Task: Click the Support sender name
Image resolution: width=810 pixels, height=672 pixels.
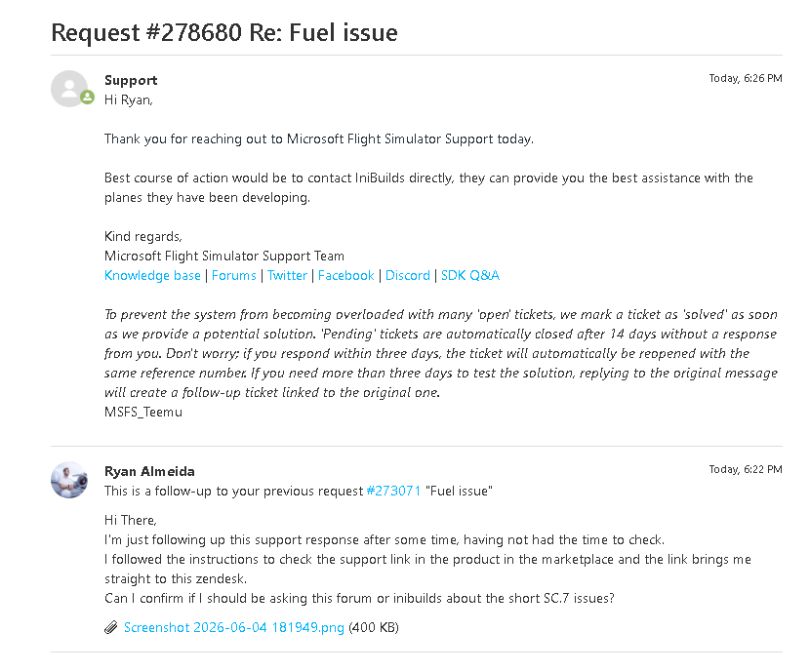Action: (131, 81)
